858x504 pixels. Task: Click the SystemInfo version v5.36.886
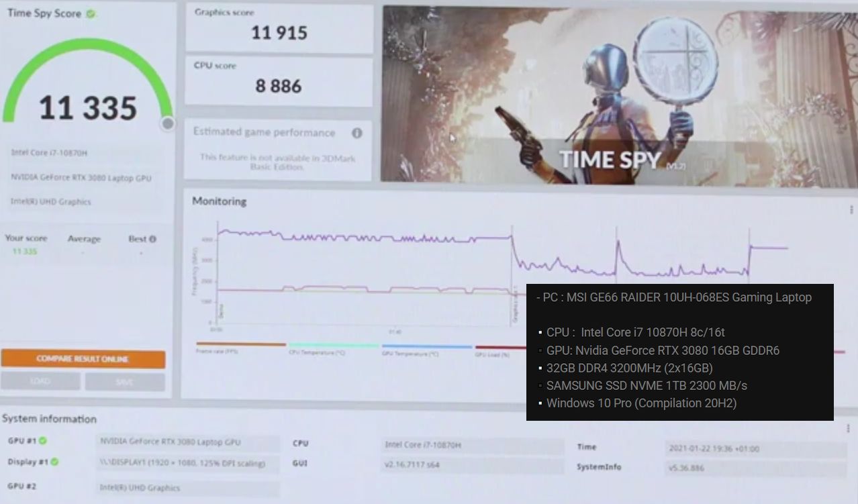click(756, 468)
